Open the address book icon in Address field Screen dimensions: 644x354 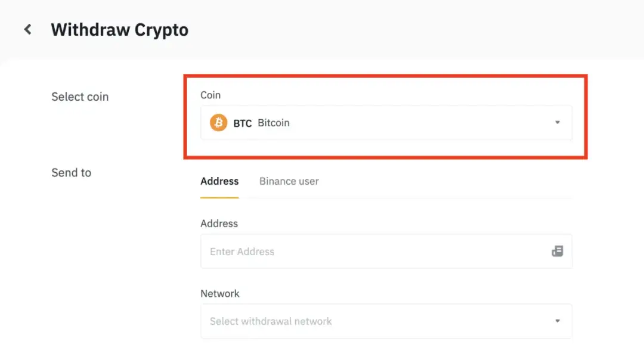click(x=557, y=251)
